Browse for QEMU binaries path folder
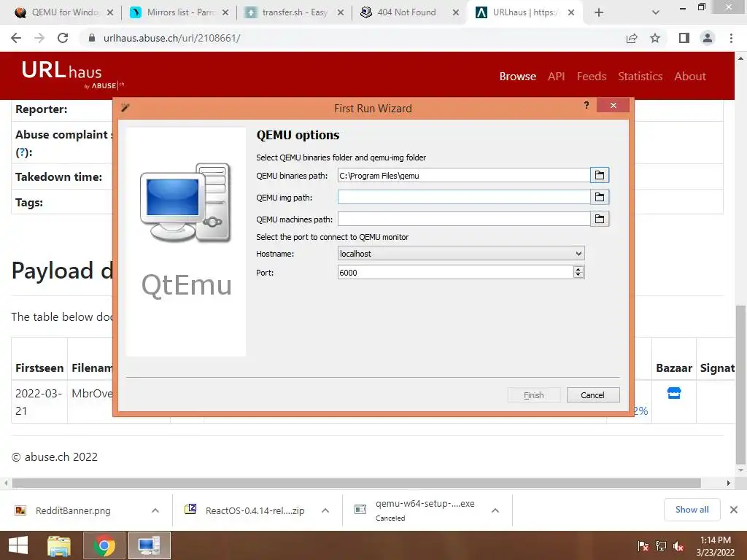Viewport: 747px width, 560px height. tap(600, 175)
